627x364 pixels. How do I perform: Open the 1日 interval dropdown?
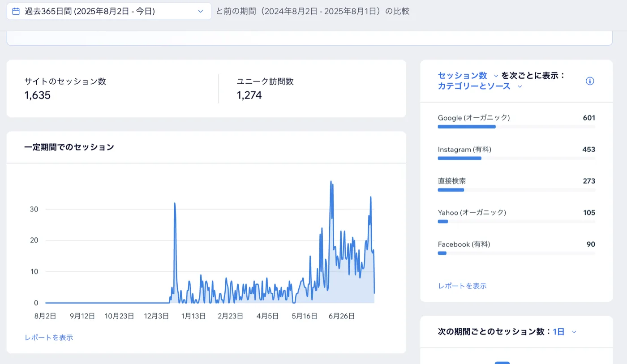[x=564, y=332]
